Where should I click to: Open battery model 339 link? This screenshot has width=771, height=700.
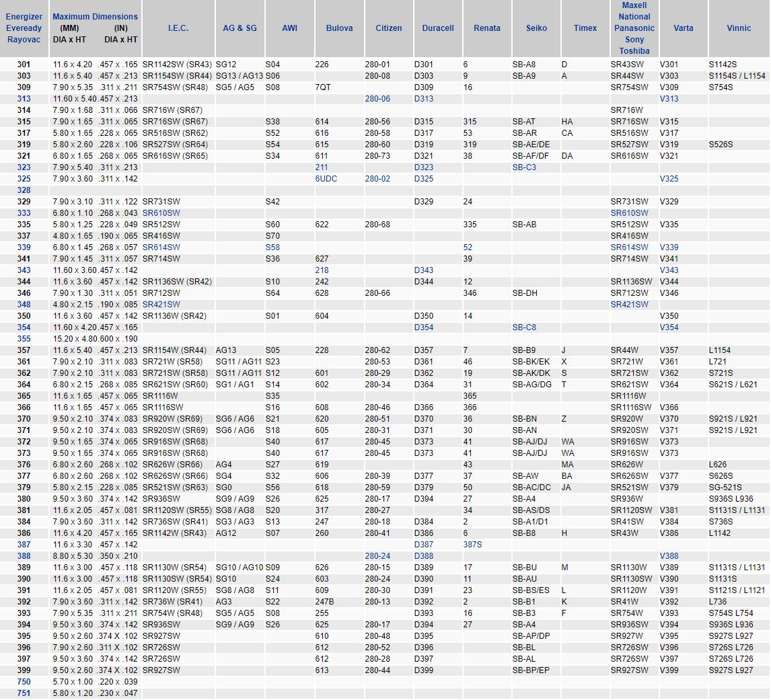[24, 247]
